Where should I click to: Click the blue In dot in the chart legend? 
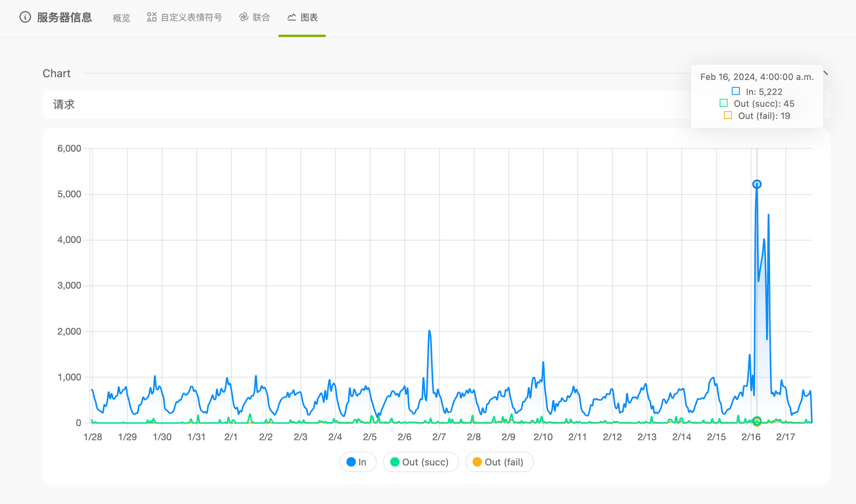(x=350, y=462)
